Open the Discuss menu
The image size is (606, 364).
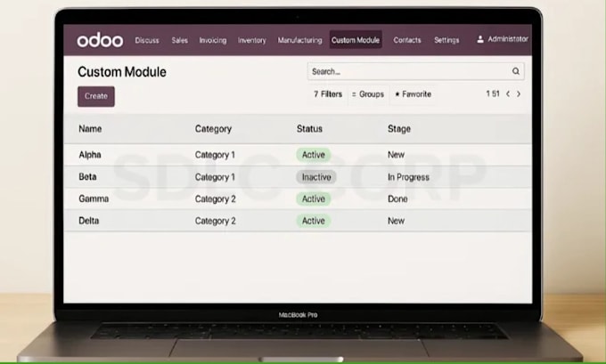[147, 40]
